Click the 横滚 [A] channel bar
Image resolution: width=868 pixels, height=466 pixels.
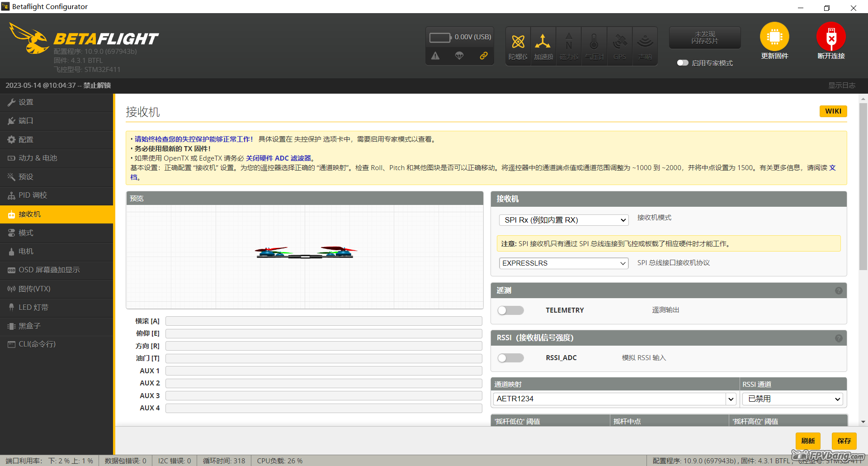click(x=324, y=321)
